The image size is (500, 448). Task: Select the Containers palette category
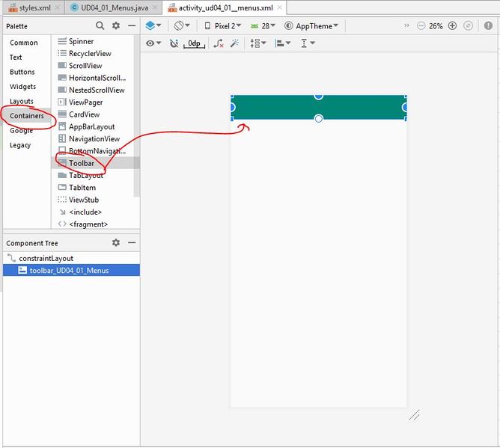[27, 116]
